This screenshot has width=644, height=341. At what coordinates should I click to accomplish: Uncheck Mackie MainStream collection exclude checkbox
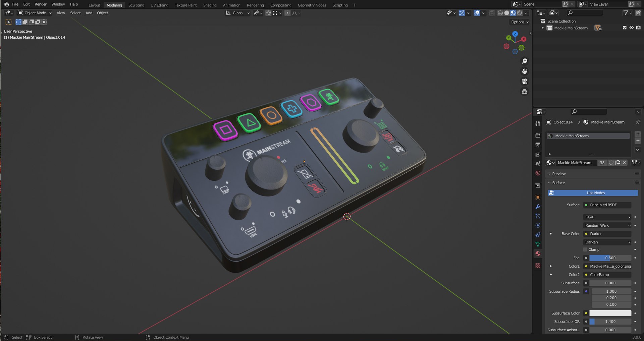click(x=625, y=28)
